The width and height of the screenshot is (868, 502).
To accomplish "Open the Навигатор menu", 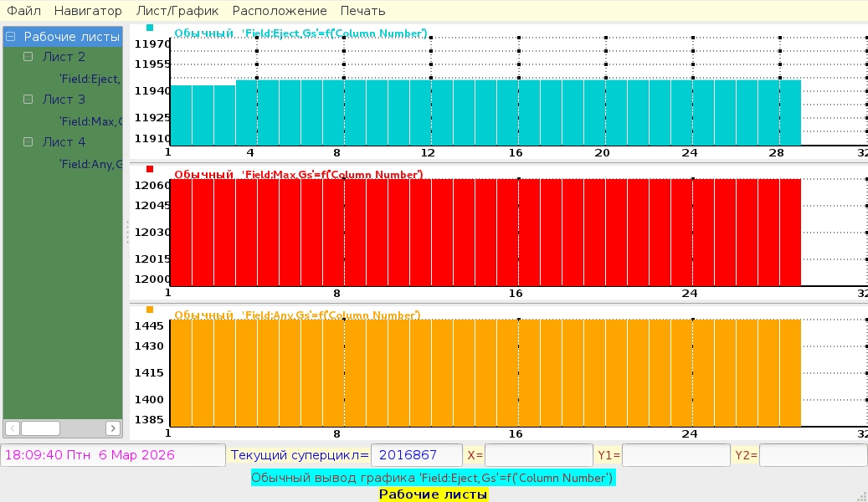I will pyautogui.click(x=88, y=11).
